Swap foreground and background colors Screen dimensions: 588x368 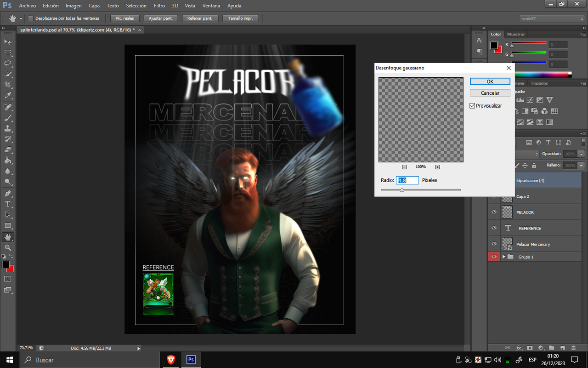(11, 256)
